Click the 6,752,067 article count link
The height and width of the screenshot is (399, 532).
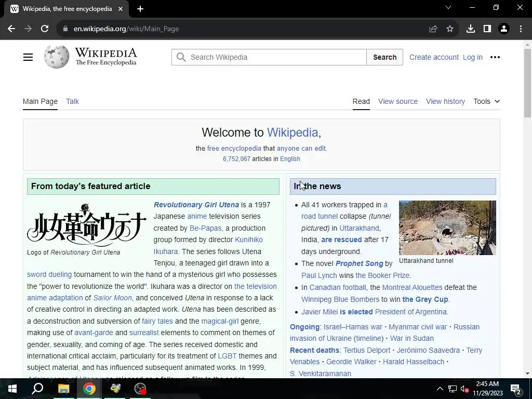click(236, 159)
